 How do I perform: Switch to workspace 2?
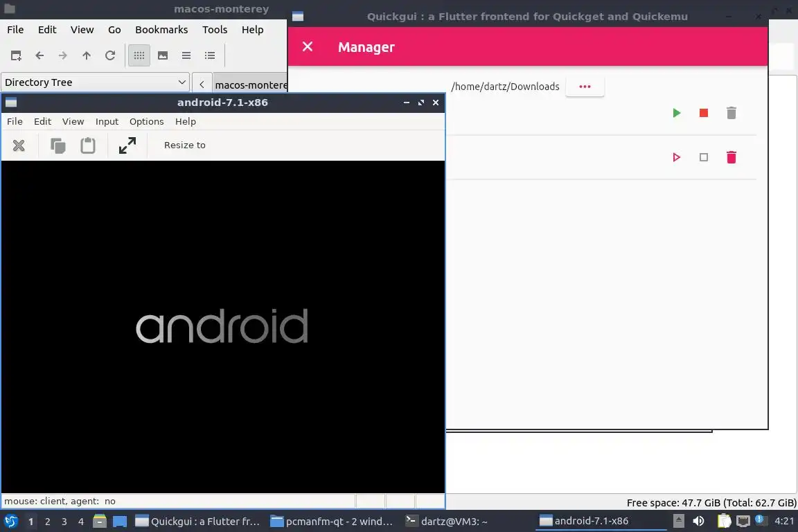pos(48,522)
